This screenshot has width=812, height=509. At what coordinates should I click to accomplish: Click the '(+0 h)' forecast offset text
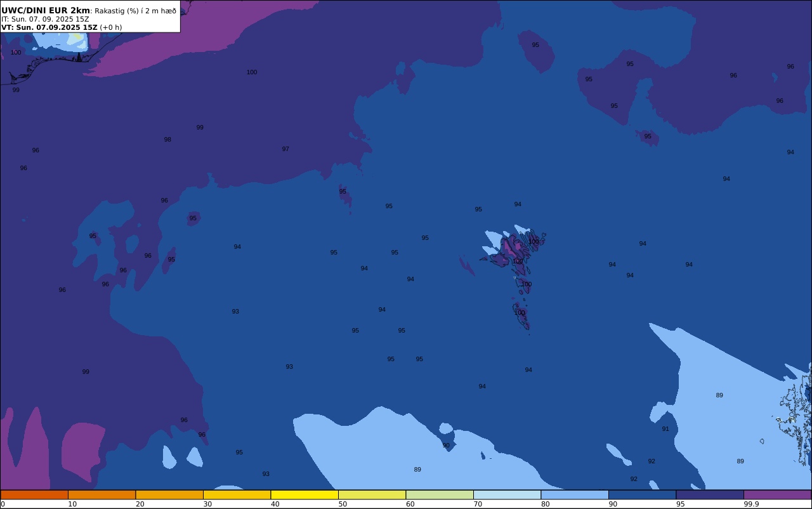[111, 27]
